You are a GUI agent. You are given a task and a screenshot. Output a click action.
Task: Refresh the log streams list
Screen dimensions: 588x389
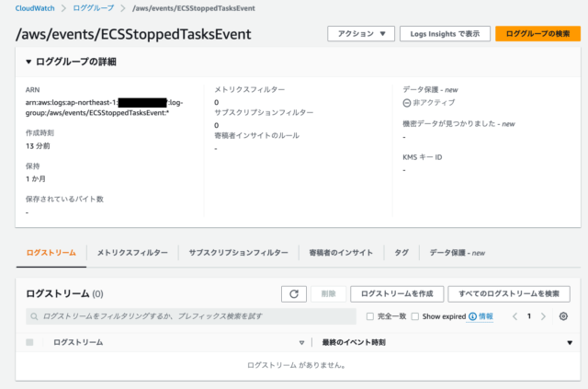point(294,293)
